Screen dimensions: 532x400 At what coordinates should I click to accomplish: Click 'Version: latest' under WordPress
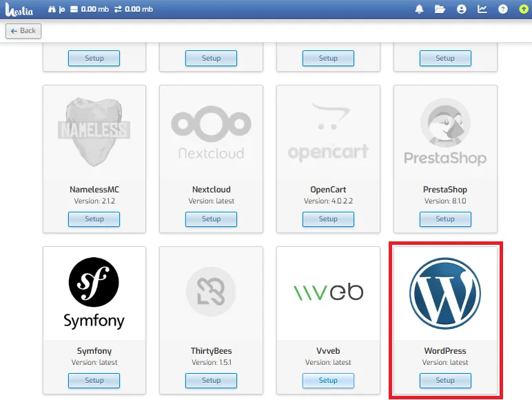445,362
